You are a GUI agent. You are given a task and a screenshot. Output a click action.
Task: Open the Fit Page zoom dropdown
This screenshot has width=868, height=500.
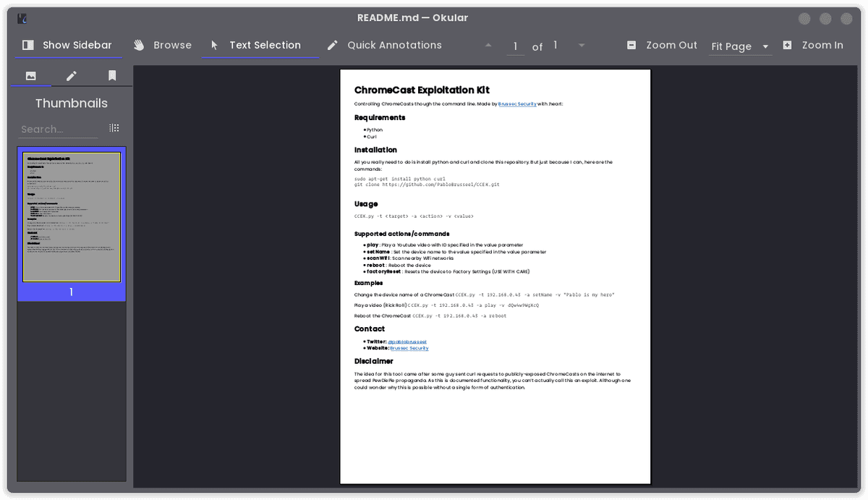click(x=740, y=46)
